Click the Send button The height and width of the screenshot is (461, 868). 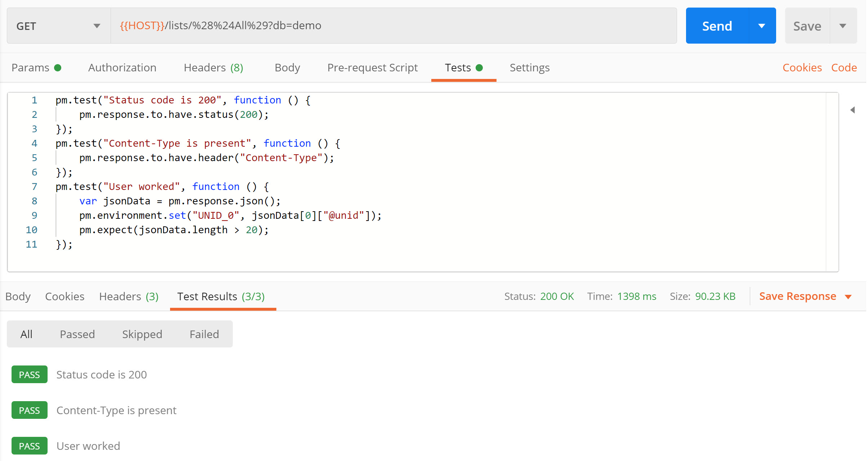[717, 26]
